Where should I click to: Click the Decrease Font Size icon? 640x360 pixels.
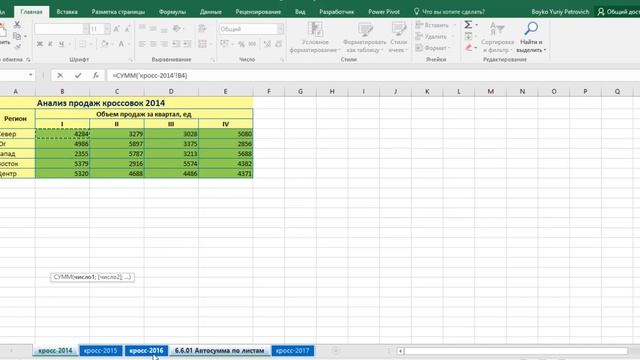(x=127, y=29)
